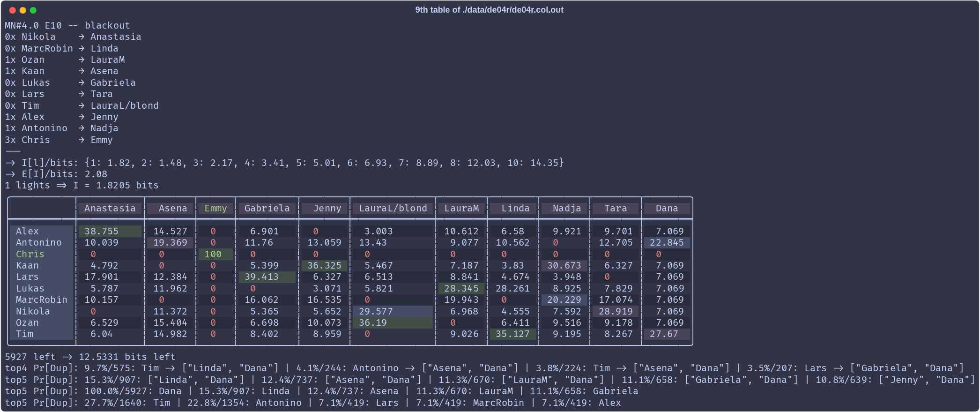Click the red close window button
Screen dimensions: 980x412
pyautogui.click(x=13, y=10)
